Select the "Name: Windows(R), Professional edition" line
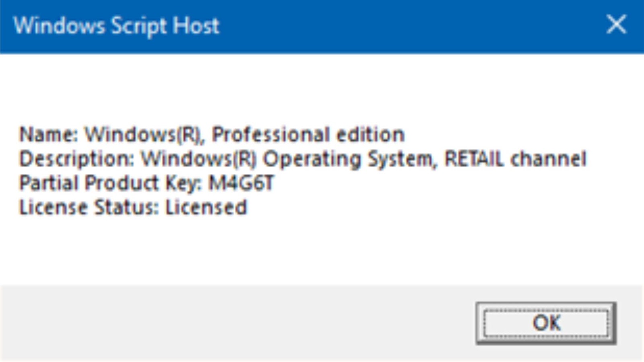Screen dimensions: 644x362 (212, 134)
